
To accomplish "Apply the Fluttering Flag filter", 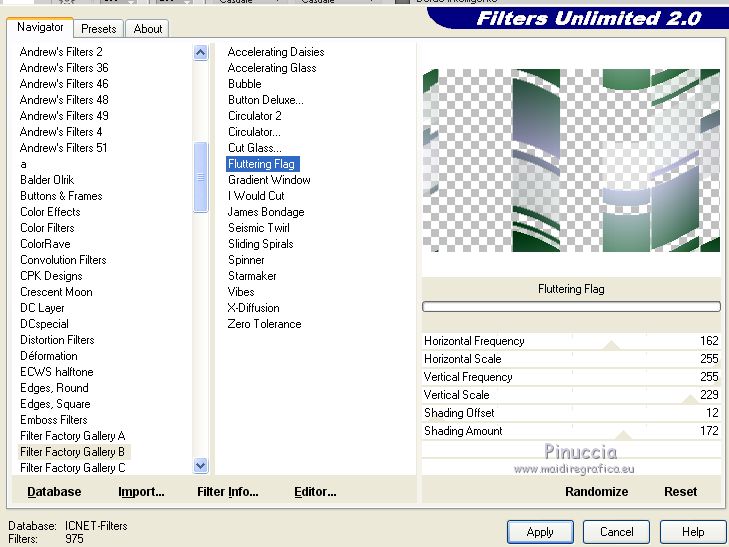I will coord(540,532).
